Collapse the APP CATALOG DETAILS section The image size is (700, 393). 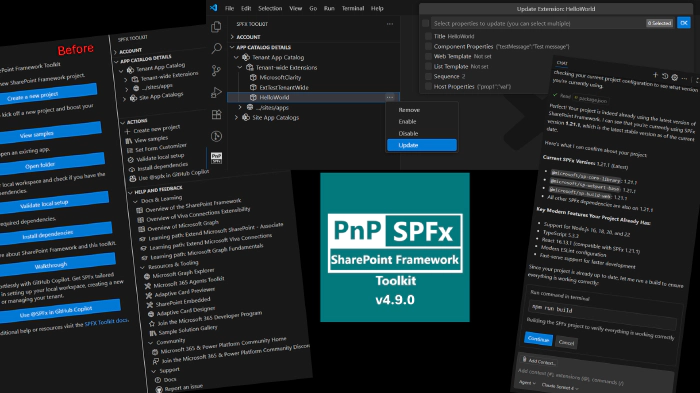[232, 47]
